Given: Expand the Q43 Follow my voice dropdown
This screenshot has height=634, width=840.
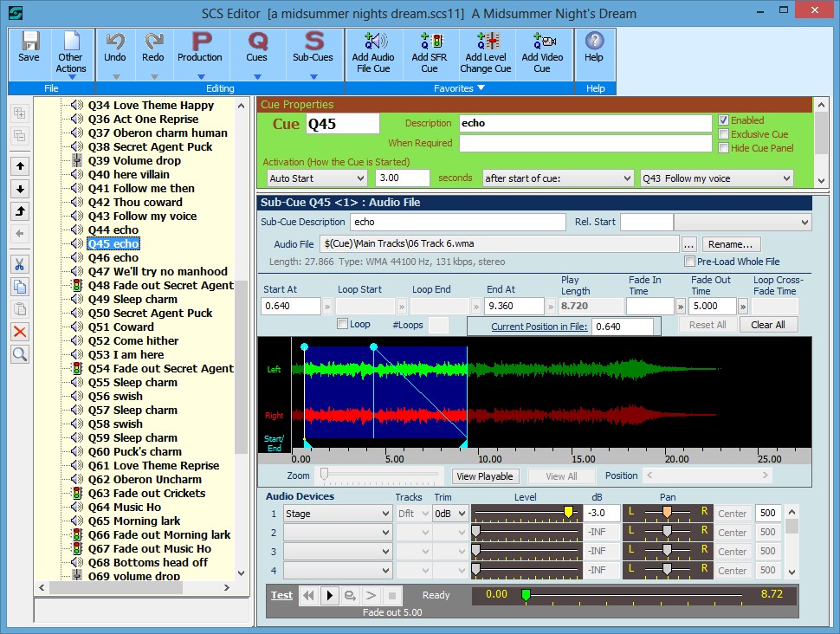Looking at the screenshot, I should pos(716,178).
